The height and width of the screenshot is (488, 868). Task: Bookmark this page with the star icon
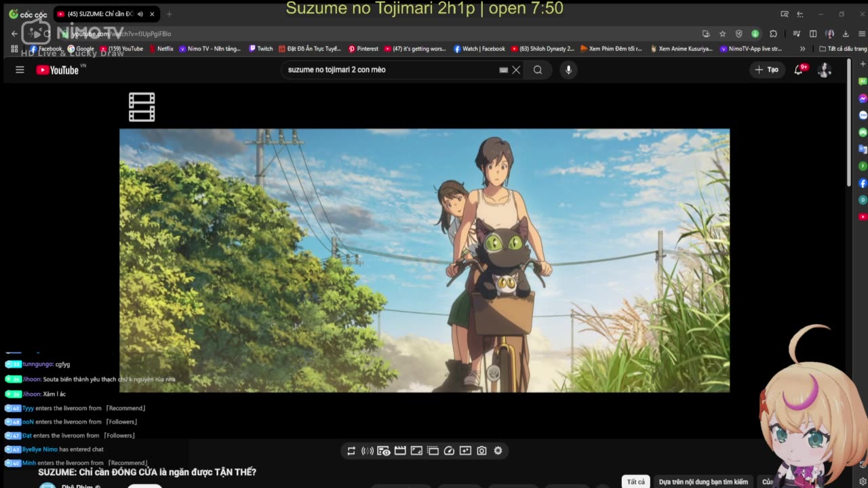pos(722,34)
